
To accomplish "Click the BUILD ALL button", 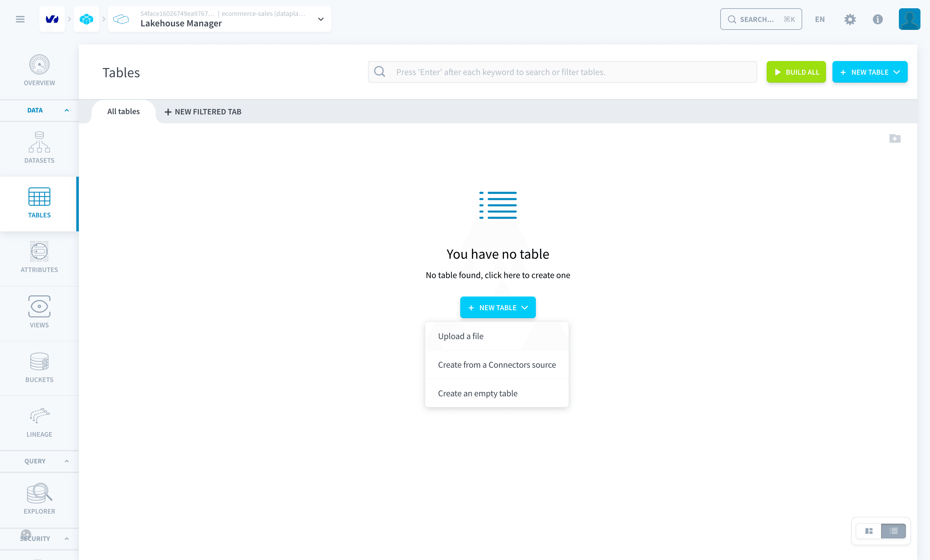I will [796, 72].
